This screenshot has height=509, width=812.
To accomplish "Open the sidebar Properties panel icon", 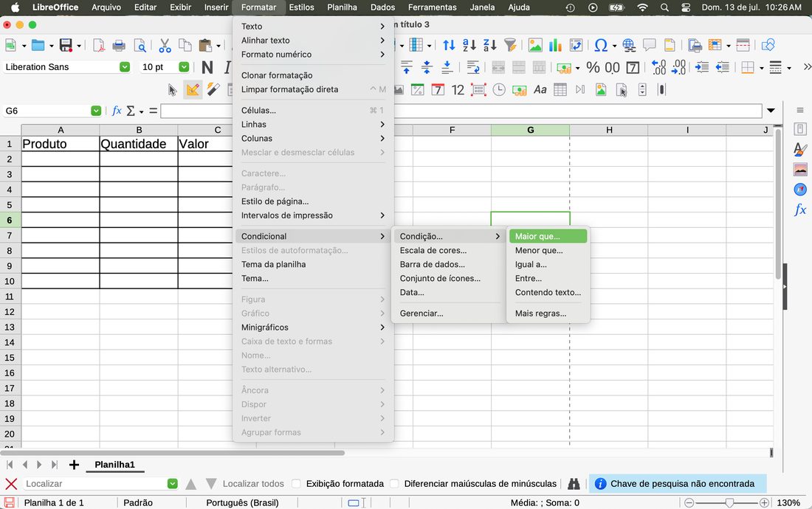I will pyautogui.click(x=800, y=129).
